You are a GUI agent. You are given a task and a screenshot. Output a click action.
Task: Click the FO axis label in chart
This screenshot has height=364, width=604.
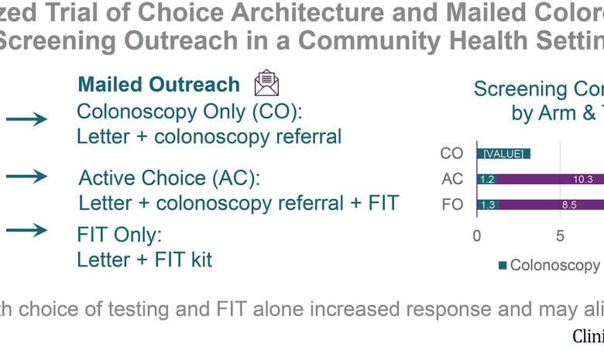pyautogui.click(x=452, y=204)
